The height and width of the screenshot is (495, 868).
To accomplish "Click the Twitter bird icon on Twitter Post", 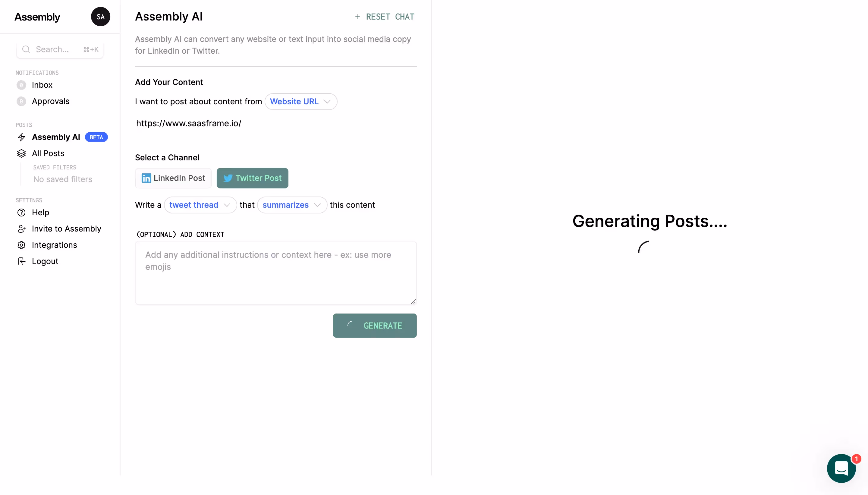I will [228, 178].
